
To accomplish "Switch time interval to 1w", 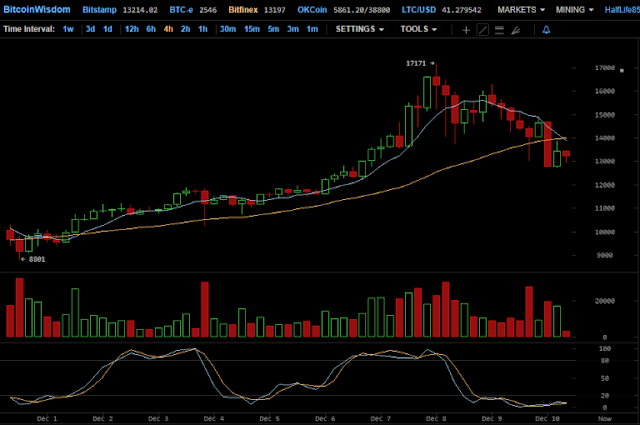I will click(68, 29).
